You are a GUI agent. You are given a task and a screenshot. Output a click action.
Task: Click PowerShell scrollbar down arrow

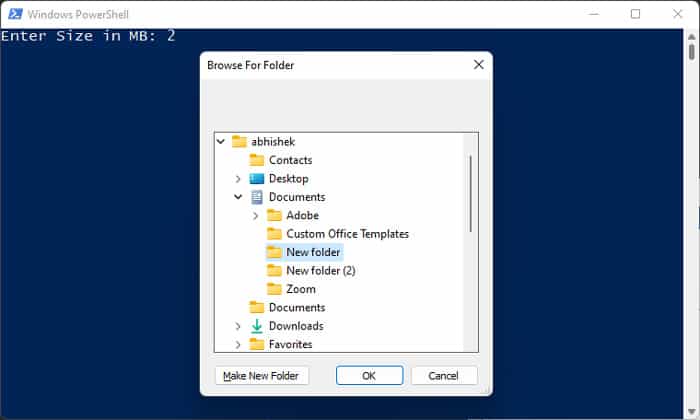point(692,412)
